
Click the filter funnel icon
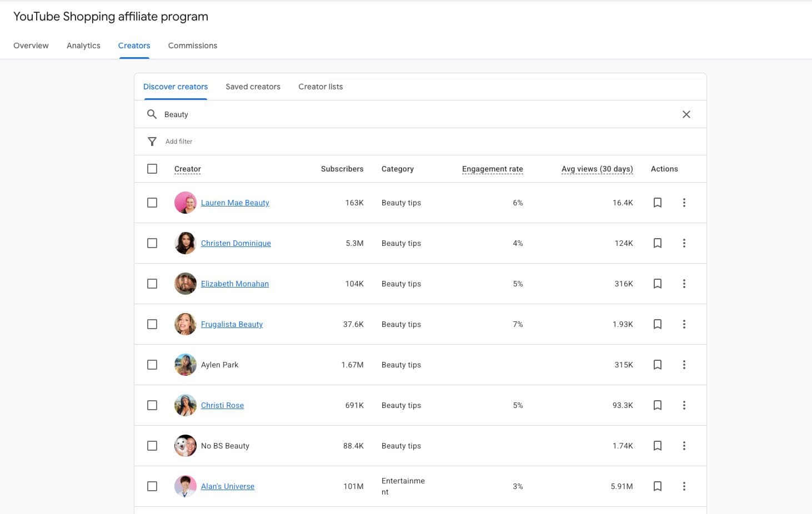152,142
